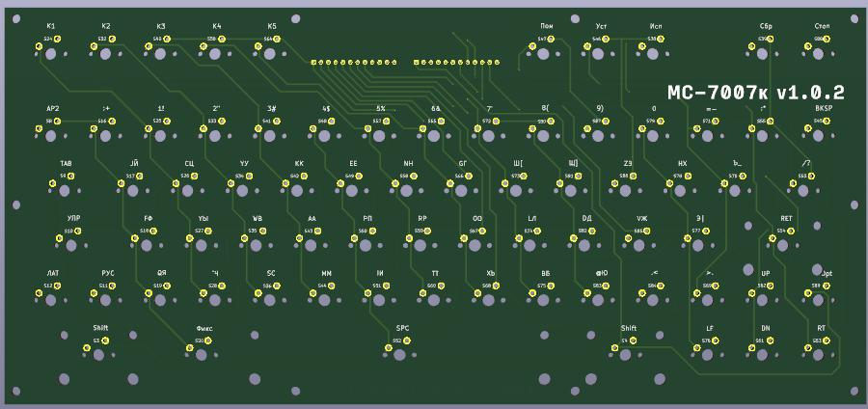Select the РУС key switch footprint
Viewport: 868px width, 409px height.
(x=107, y=301)
